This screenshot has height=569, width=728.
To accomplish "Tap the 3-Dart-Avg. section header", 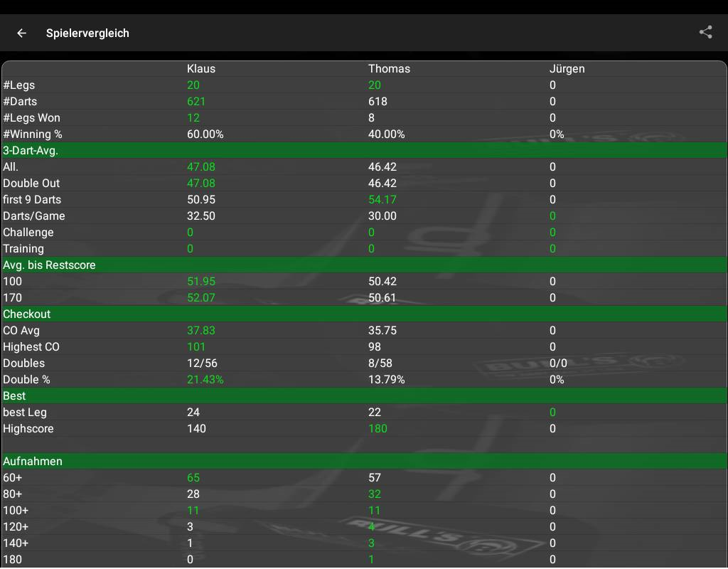I will (x=31, y=150).
